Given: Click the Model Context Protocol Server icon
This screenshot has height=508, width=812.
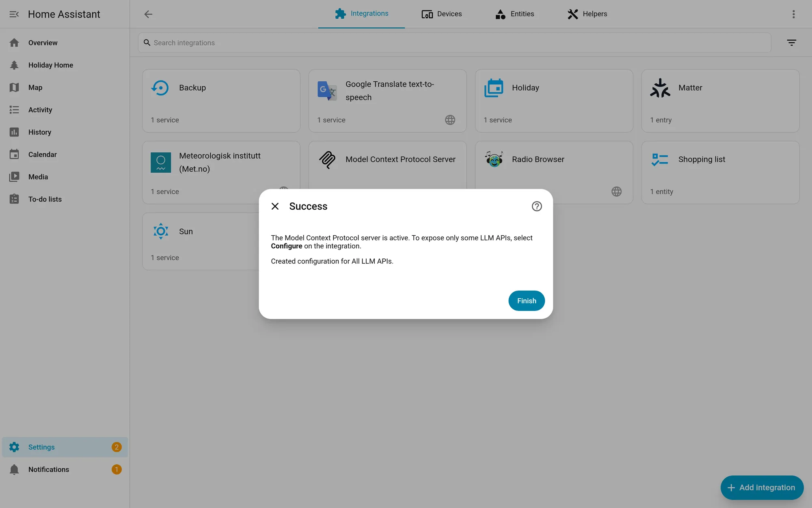Looking at the screenshot, I should (327, 160).
